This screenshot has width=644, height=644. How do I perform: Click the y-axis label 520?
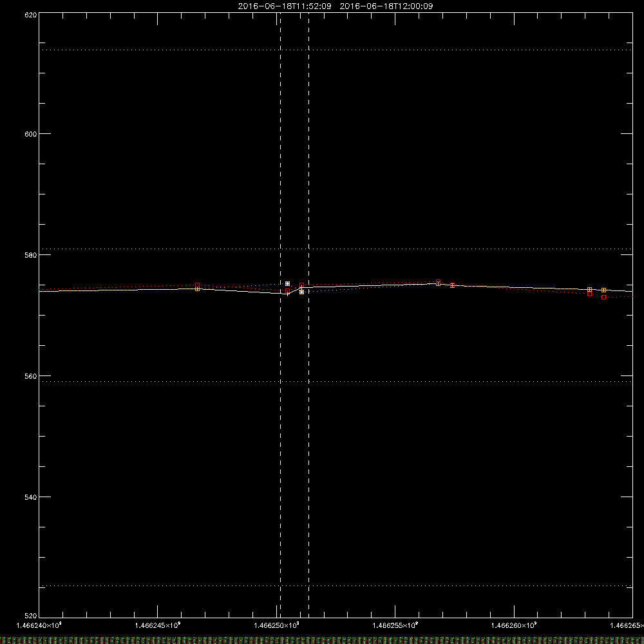pyautogui.click(x=31, y=616)
